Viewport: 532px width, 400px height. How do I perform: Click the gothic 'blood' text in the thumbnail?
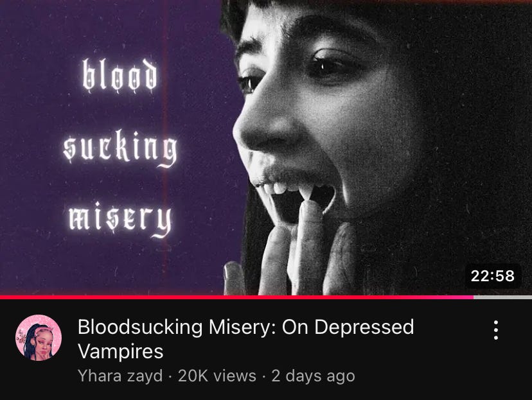tap(120, 76)
